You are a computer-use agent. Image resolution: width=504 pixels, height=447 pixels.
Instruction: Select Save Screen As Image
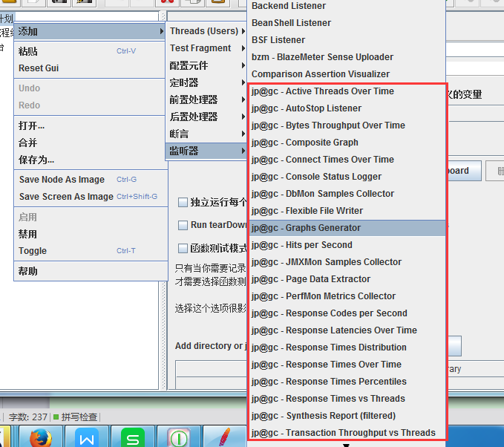point(90,197)
